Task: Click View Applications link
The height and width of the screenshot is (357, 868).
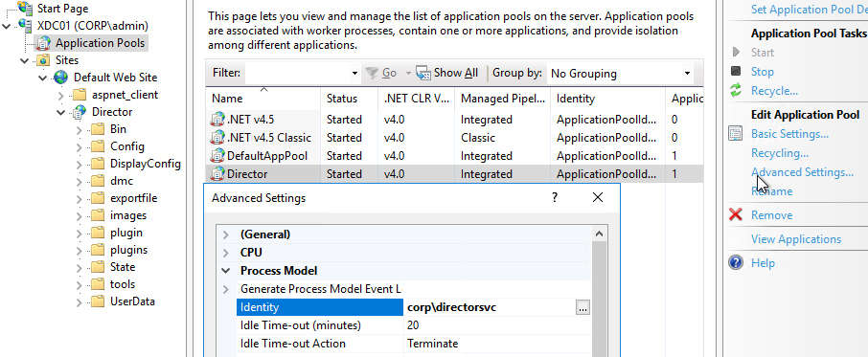Action: click(796, 239)
